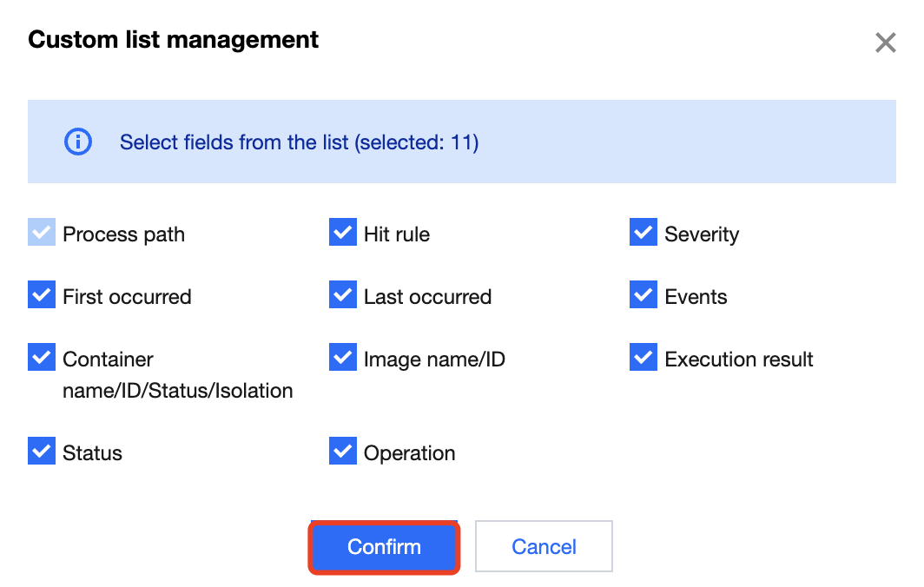This screenshot has height=587, width=924.
Task: Untick the Events checkbox
Action: click(643, 296)
